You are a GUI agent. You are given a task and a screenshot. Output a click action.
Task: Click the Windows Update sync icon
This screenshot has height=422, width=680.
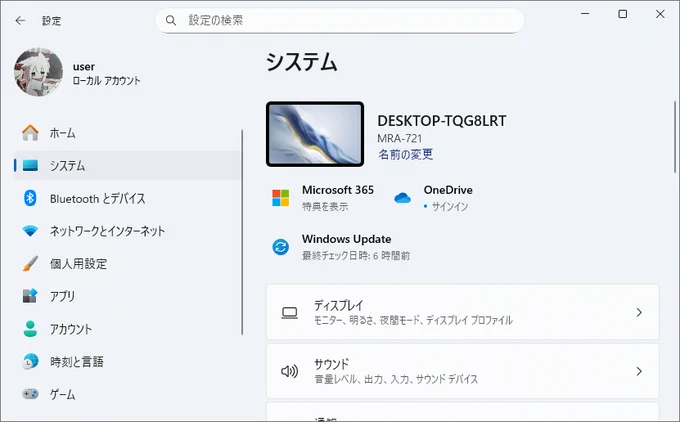coord(281,247)
